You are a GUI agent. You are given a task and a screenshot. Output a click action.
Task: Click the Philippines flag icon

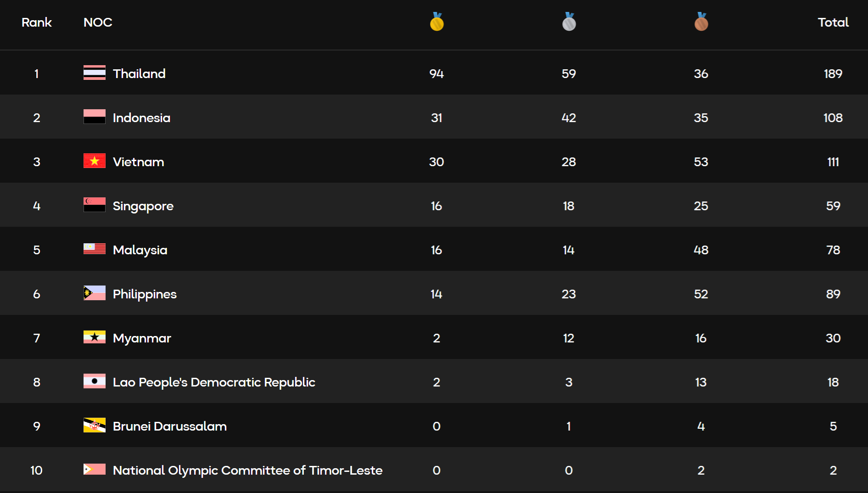tap(94, 293)
